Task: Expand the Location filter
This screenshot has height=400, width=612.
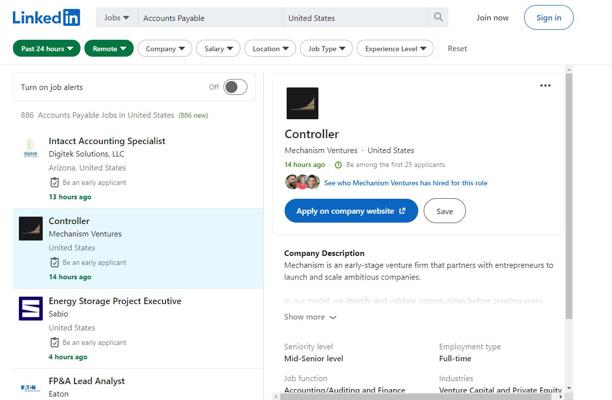Action: 270,49
